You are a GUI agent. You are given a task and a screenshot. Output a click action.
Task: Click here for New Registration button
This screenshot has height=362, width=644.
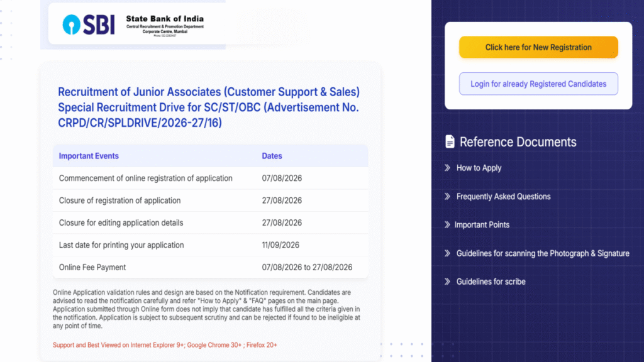(x=538, y=47)
